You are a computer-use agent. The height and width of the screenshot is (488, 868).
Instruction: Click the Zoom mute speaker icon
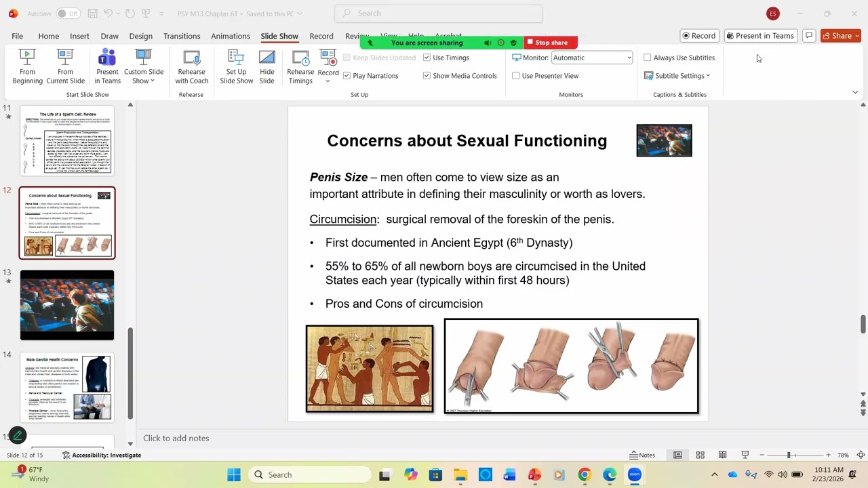click(x=487, y=43)
